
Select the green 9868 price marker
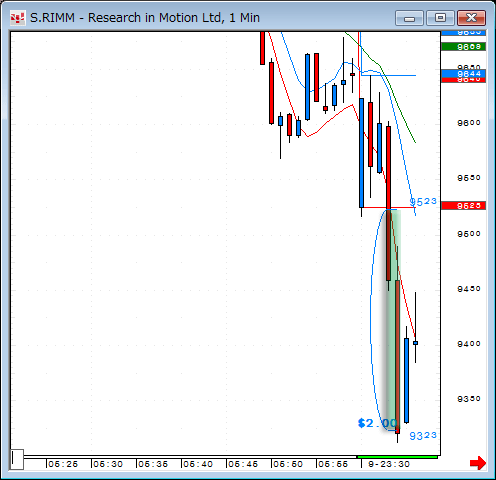coord(463,47)
